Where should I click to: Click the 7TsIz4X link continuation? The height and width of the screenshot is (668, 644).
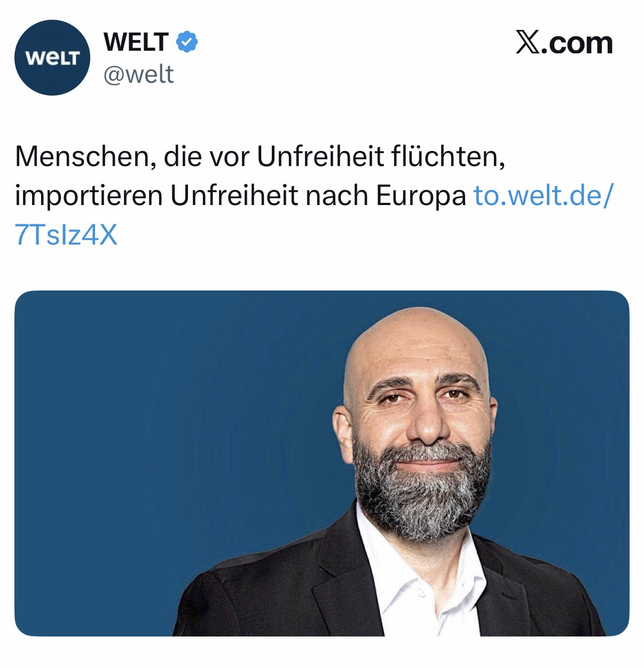66,234
